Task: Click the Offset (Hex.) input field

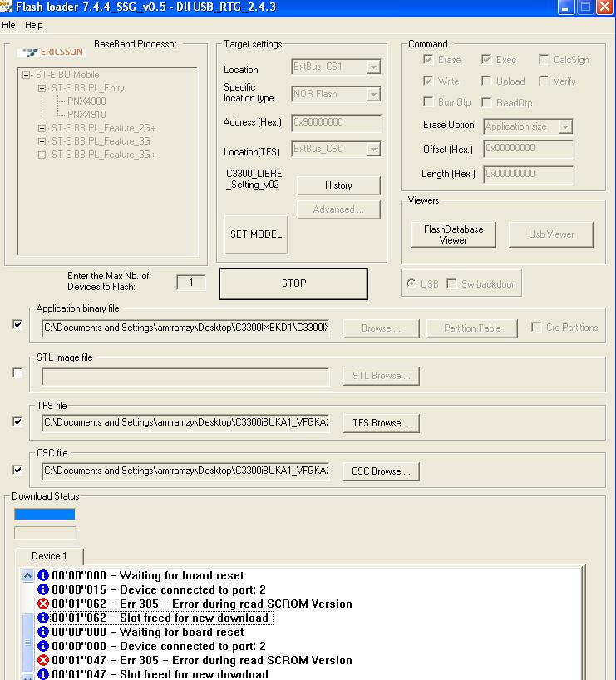Action: 529,148
